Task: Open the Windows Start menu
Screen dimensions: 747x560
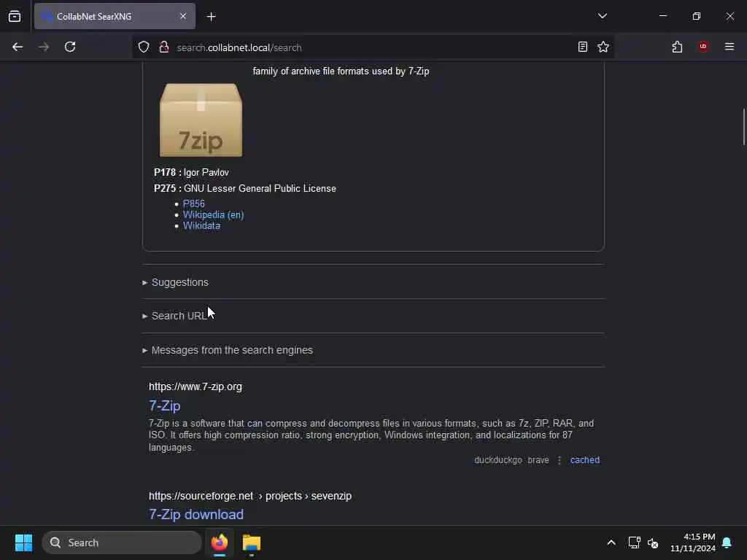Action: (23, 542)
